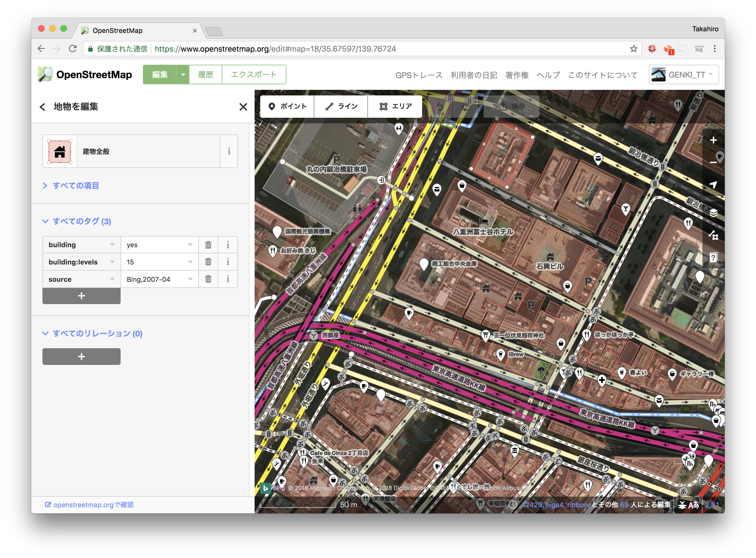Viewport: 756px width, 558px height.
Task: Click the geolocate arrow map control
Action: pyautogui.click(x=713, y=184)
